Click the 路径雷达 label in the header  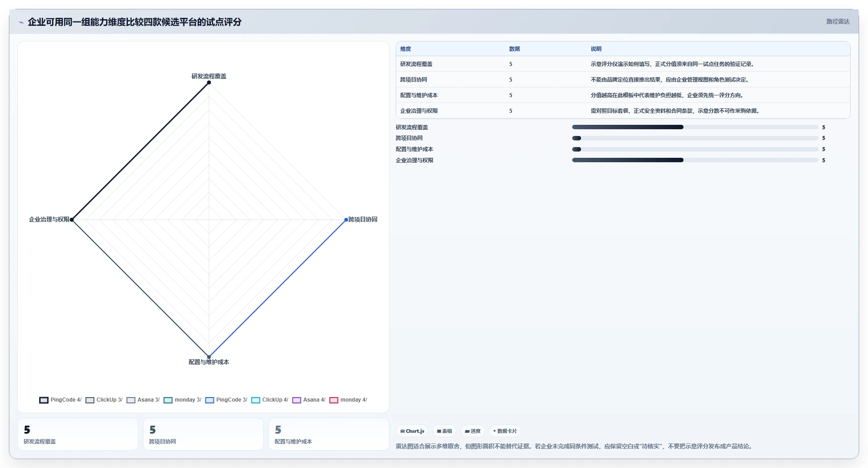838,21
